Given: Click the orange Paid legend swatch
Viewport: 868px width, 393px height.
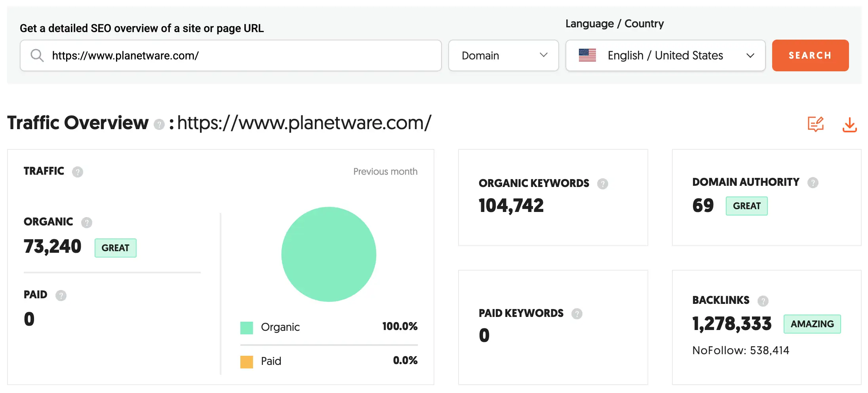Looking at the screenshot, I should [x=246, y=362].
